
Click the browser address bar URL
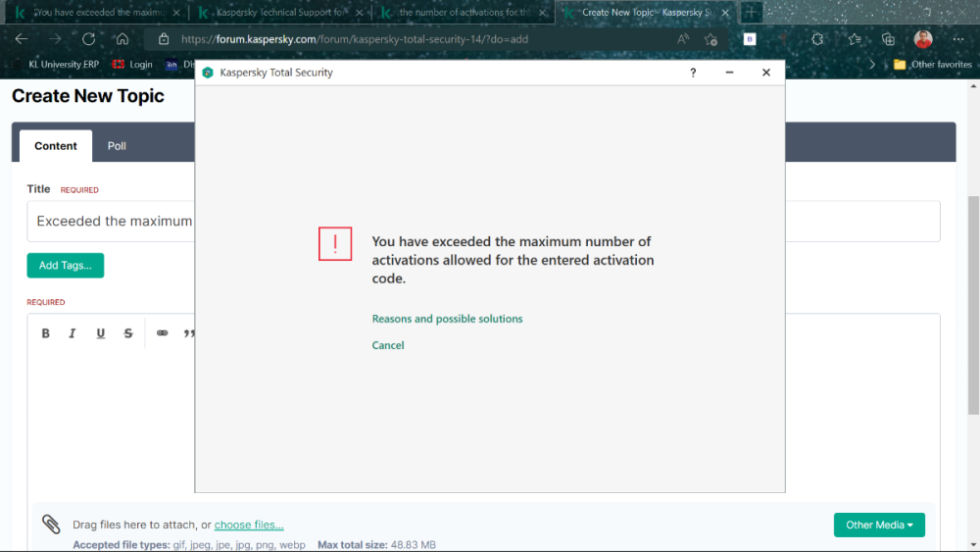tap(355, 39)
